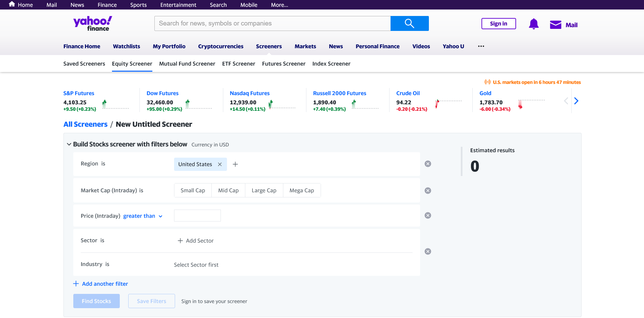Switch to Saved Screeners tab
Screen dimensions: 644x318
(84, 64)
